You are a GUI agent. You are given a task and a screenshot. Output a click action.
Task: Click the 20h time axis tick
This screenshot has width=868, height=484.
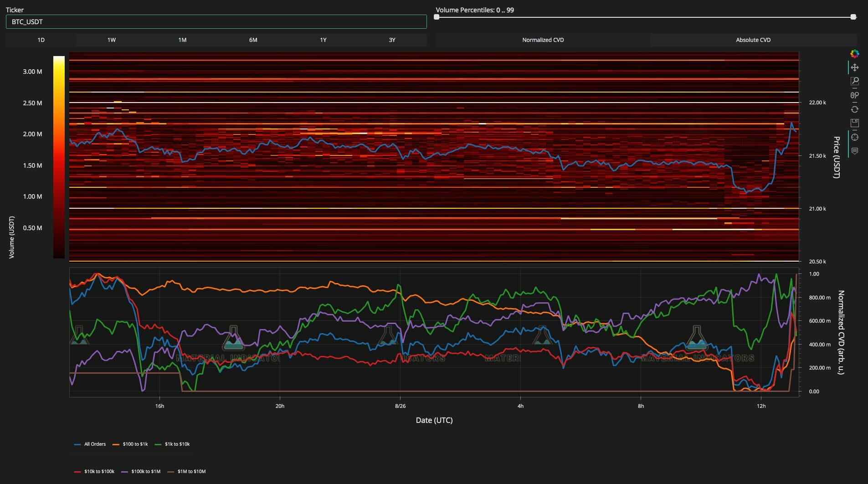[x=280, y=406]
